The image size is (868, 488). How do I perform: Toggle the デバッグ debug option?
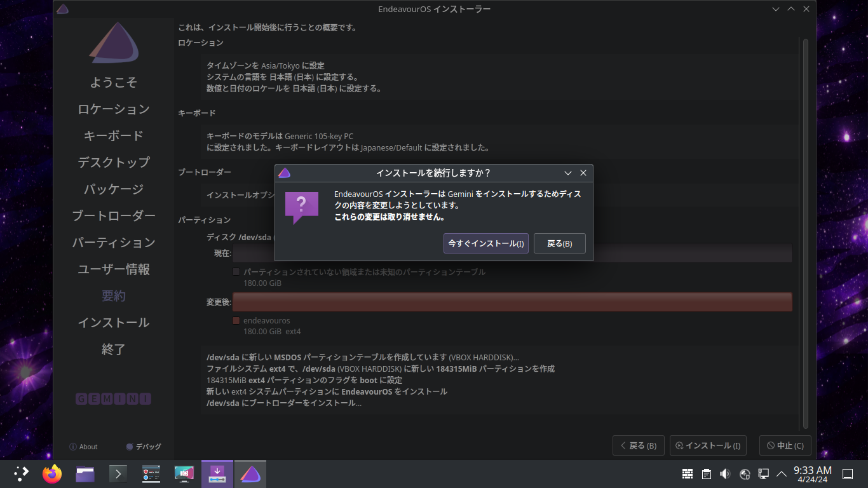coord(144,447)
